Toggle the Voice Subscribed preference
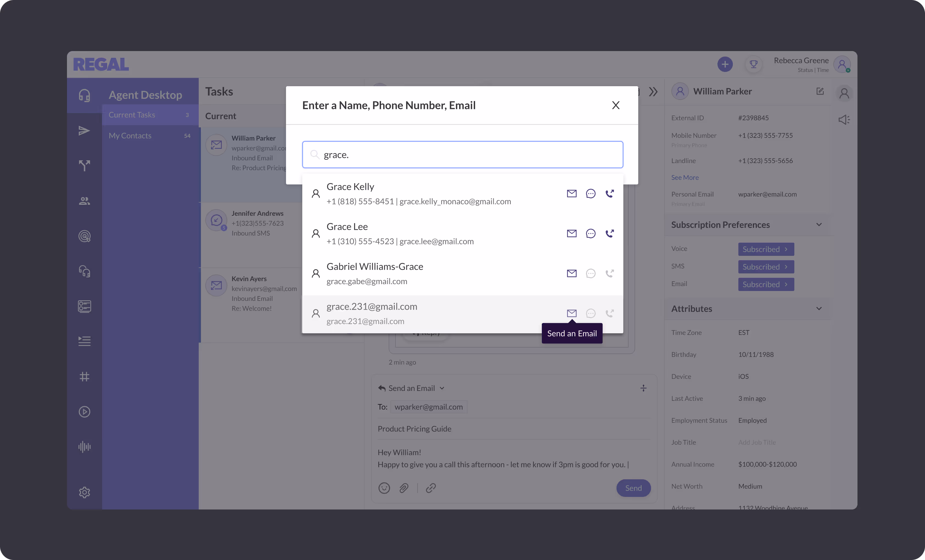This screenshot has width=925, height=560. point(766,249)
